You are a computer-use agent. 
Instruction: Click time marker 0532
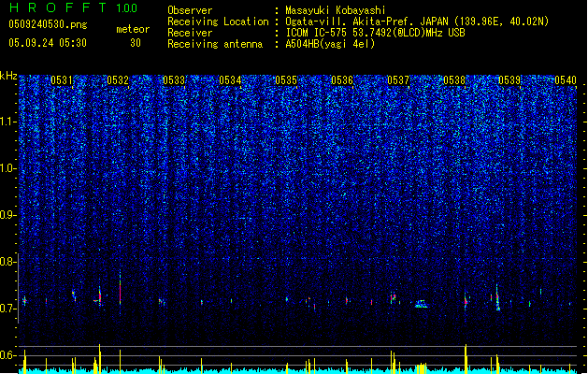tap(118, 80)
